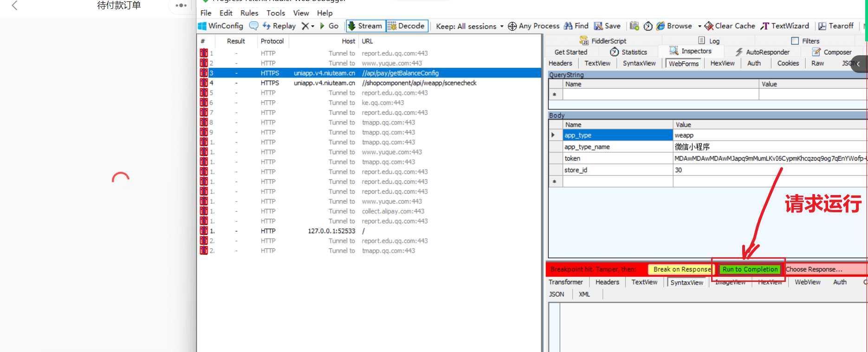868x352 pixels.
Task: Click Break on Response button
Action: point(682,269)
